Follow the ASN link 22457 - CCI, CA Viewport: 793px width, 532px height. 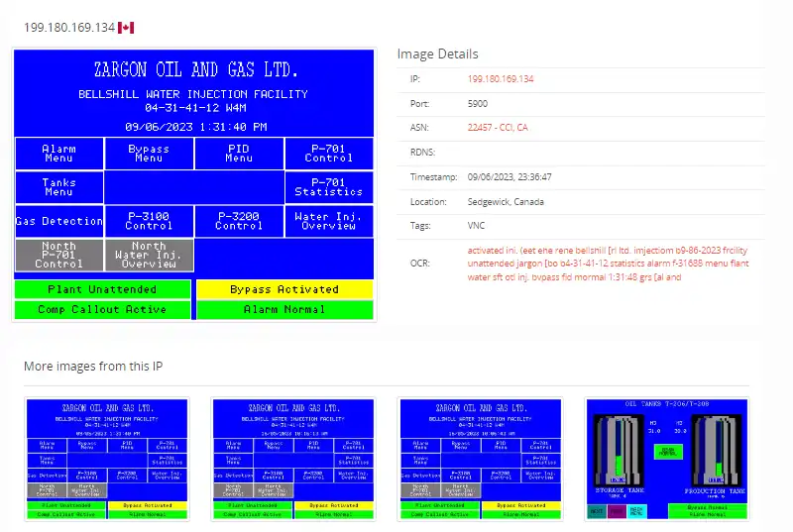tap(498, 128)
